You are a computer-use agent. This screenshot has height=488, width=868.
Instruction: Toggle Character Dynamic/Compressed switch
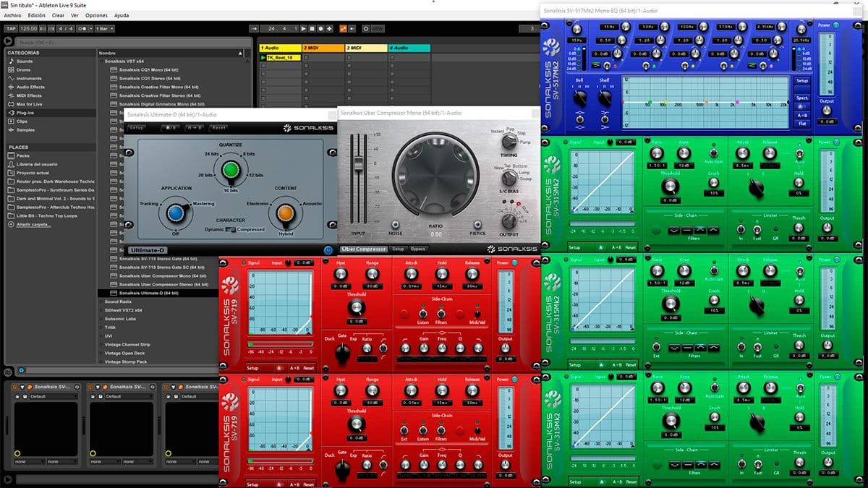click(x=230, y=230)
